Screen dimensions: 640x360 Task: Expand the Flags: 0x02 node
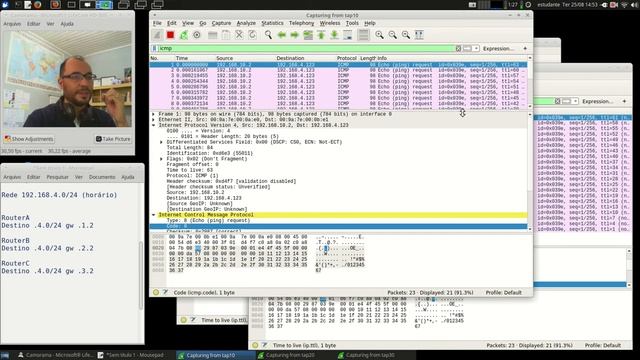click(162, 159)
